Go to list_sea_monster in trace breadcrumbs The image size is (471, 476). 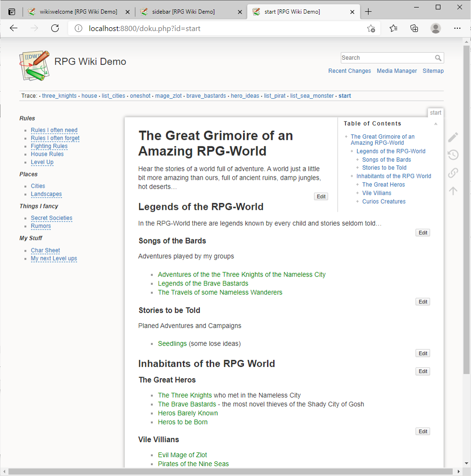(312, 96)
